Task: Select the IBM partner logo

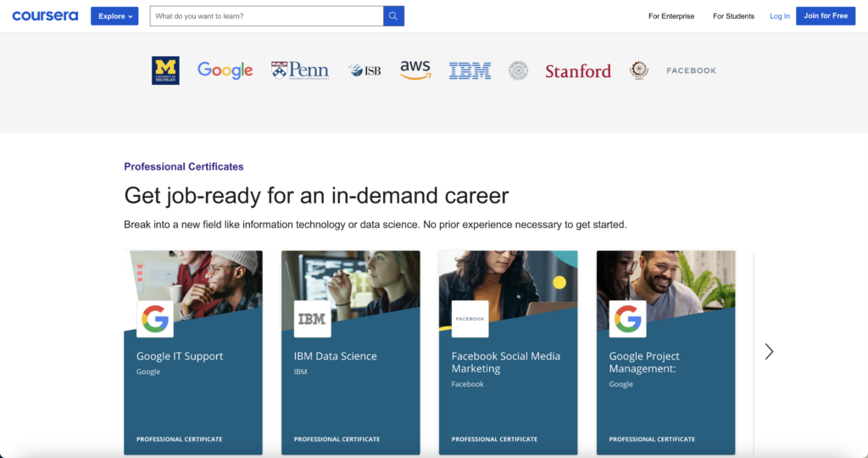Action: pos(470,71)
